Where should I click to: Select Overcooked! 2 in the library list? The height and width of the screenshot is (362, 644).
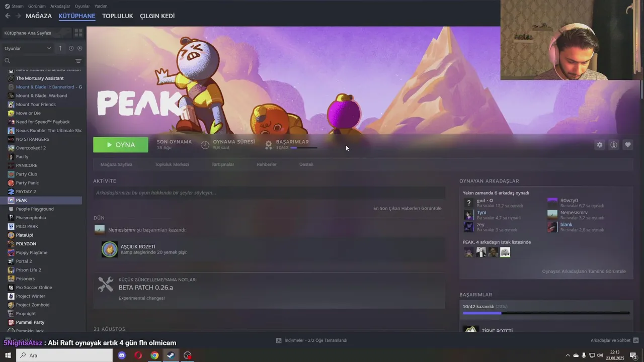click(31, 148)
